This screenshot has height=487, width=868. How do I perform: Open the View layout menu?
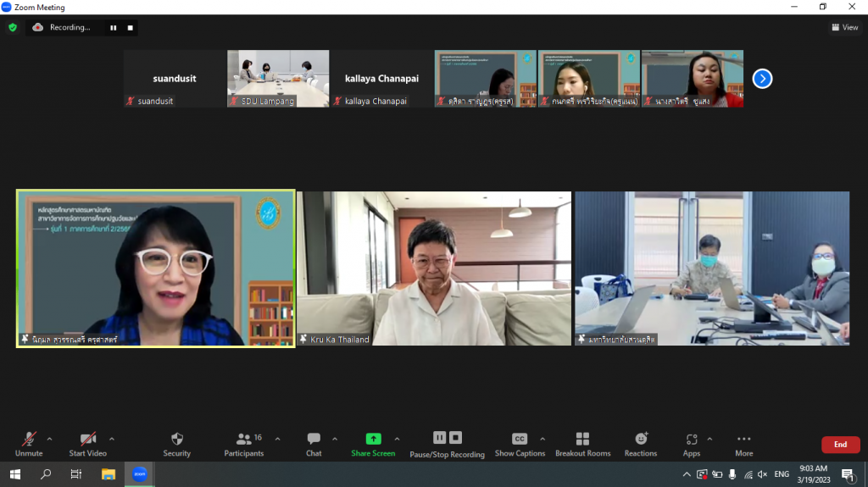pyautogui.click(x=845, y=27)
